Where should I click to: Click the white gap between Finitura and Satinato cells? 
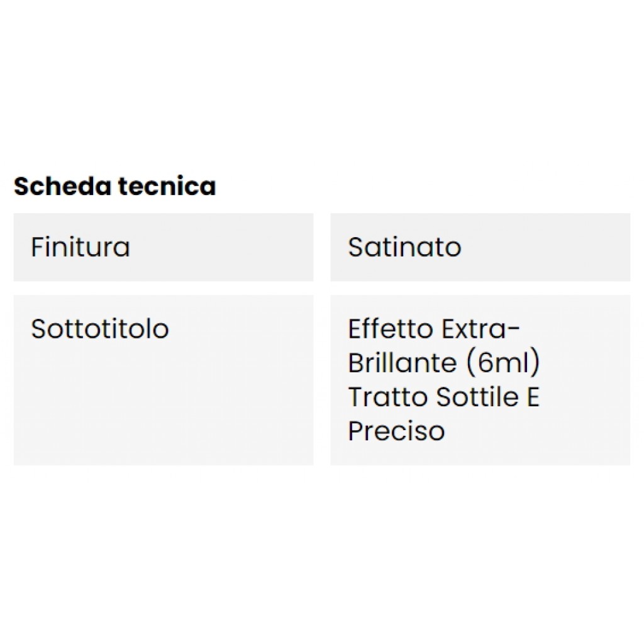point(322,247)
